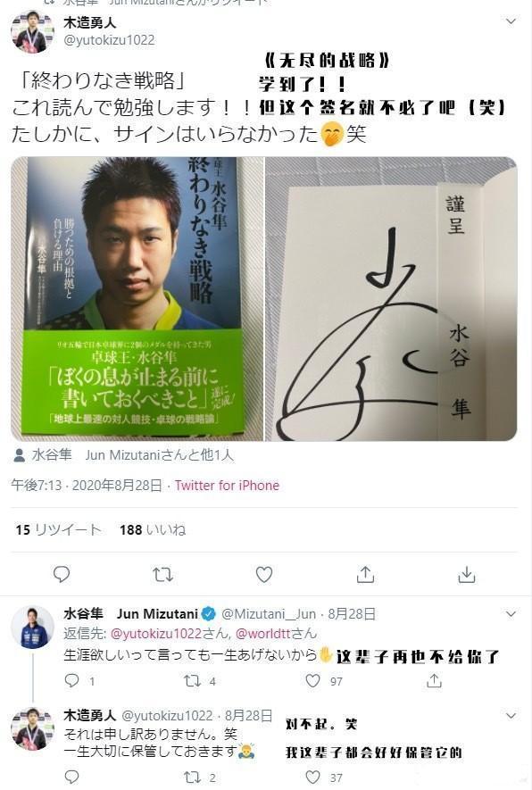This screenshot has width=532, height=790.
Task: Reply to Jun Mizutani's response tweet
Action: pyautogui.click(x=72, y=681)
